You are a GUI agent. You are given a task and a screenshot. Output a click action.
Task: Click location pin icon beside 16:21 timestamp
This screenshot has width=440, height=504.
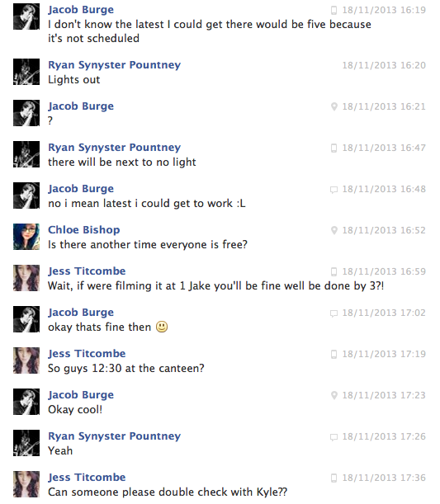pos(334,106)
